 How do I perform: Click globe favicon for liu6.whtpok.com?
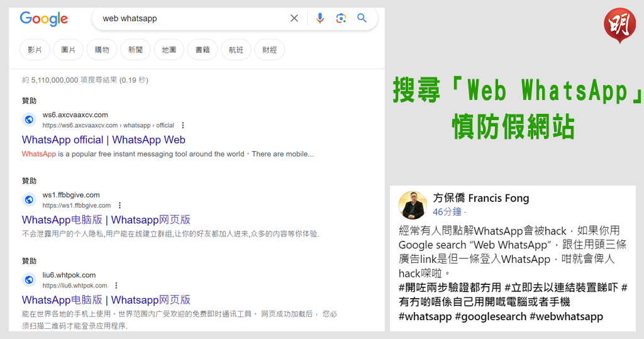pos(29,280)
